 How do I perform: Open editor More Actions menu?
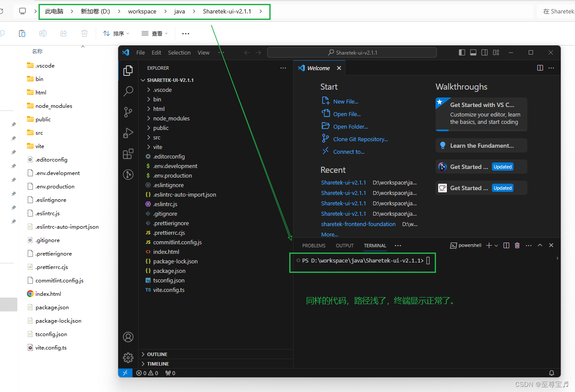[551, 68]
